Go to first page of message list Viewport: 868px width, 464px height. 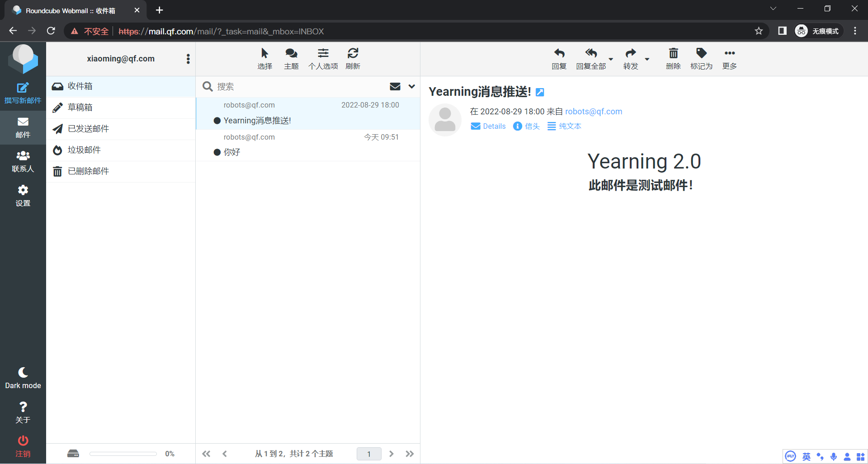click(x=206, y=454)
